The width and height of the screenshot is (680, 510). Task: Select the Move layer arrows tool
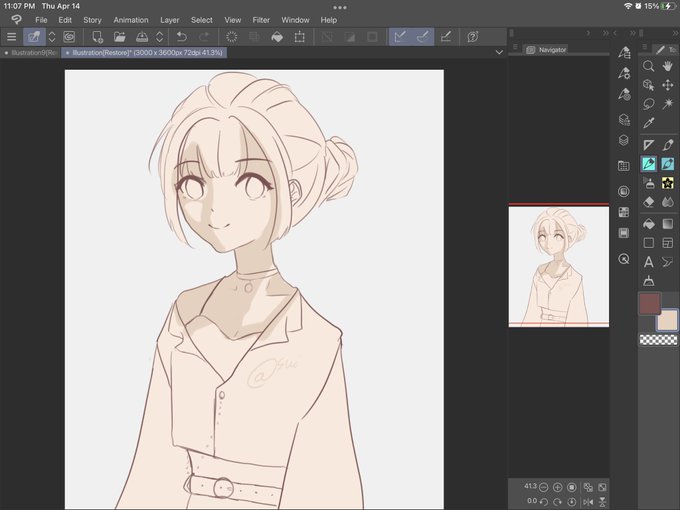point(667,85)
